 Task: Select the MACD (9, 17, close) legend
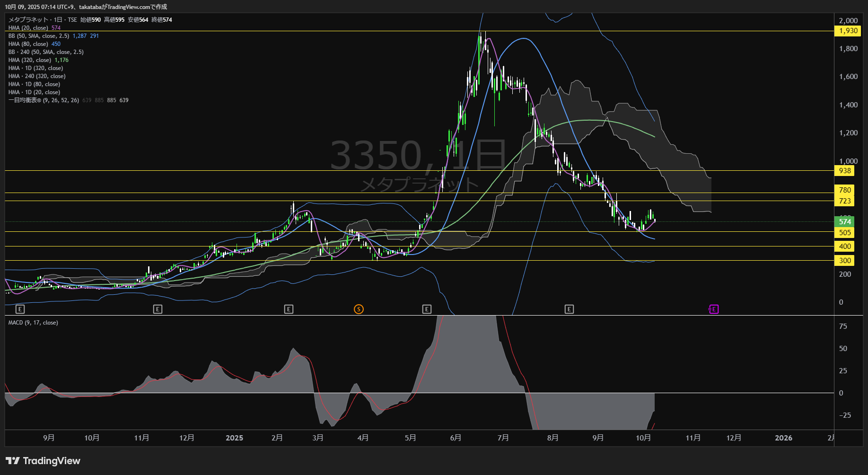point(33,323)
